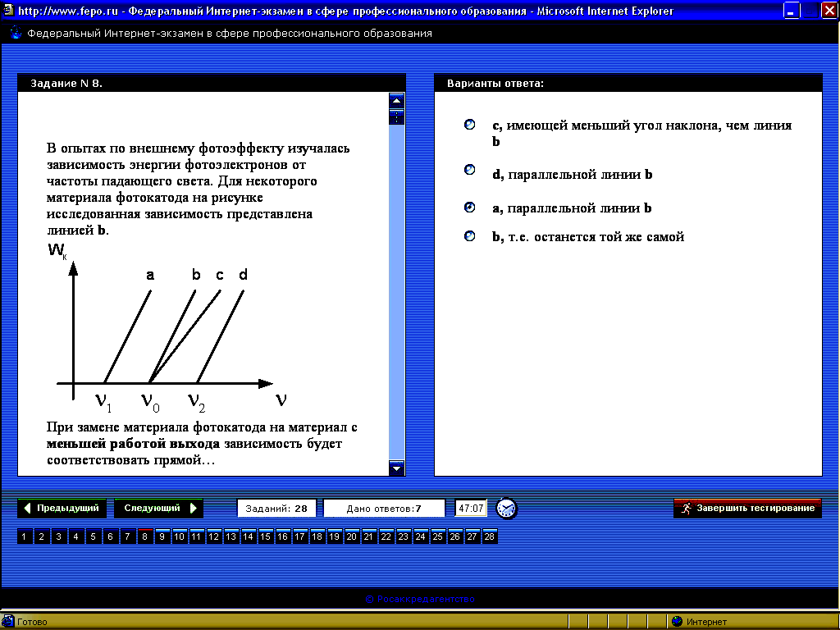840x630 pixels.
Task: Jump to question 23
Action: pos(403,536)
